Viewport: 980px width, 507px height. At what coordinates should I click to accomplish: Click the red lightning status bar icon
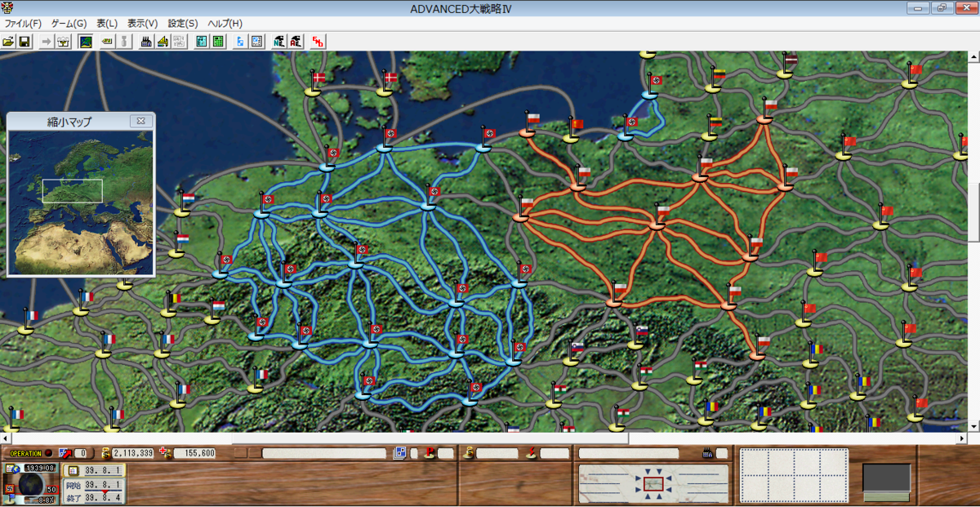(x=532, y=453)
